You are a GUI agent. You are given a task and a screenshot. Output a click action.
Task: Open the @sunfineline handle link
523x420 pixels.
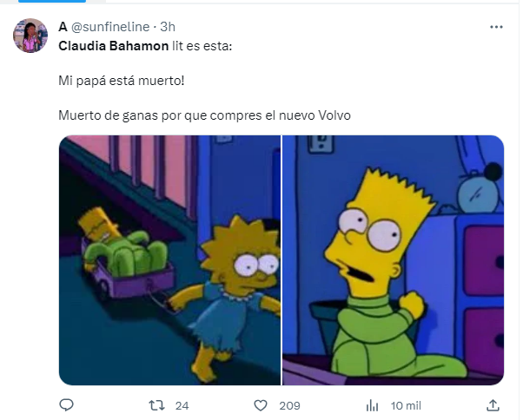click(110, 27)
